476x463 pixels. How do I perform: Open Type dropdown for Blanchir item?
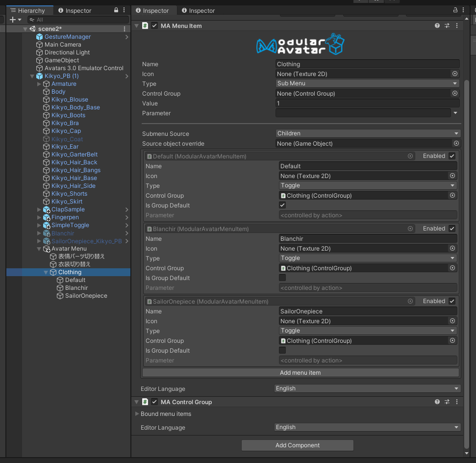pos(368,258)
